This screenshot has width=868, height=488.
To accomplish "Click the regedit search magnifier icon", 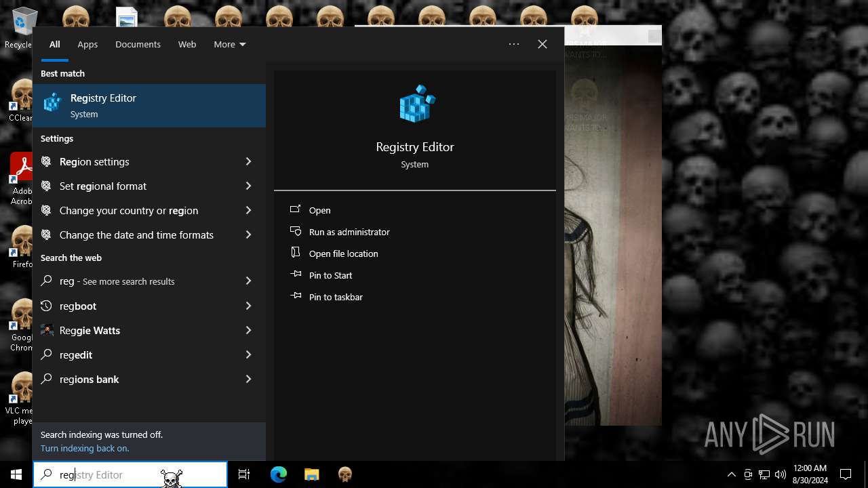I will pyautogui.click(x=47, y=354).
